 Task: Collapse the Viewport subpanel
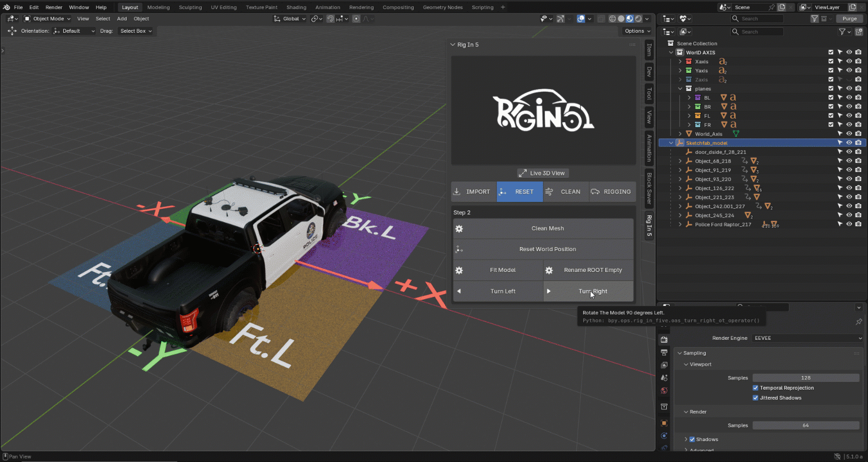pos(686,365)
